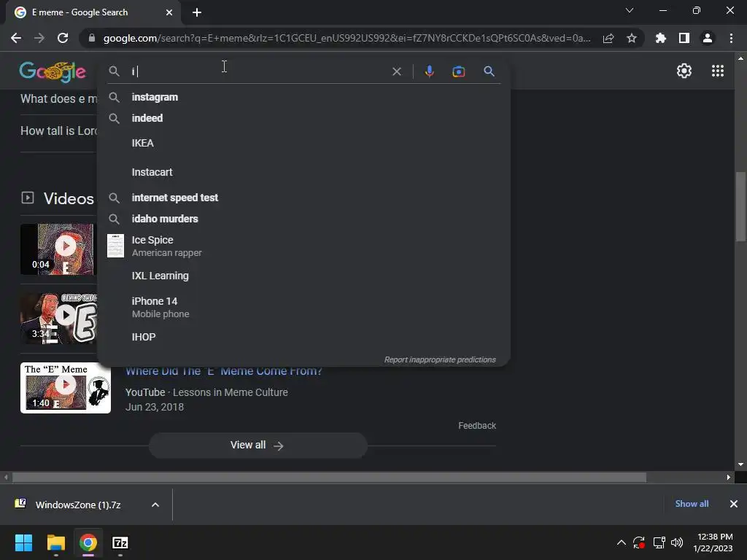Click the network tray icon
This screenshot has height=560, width=747.
pyautogui.click(x=659, y=542)
